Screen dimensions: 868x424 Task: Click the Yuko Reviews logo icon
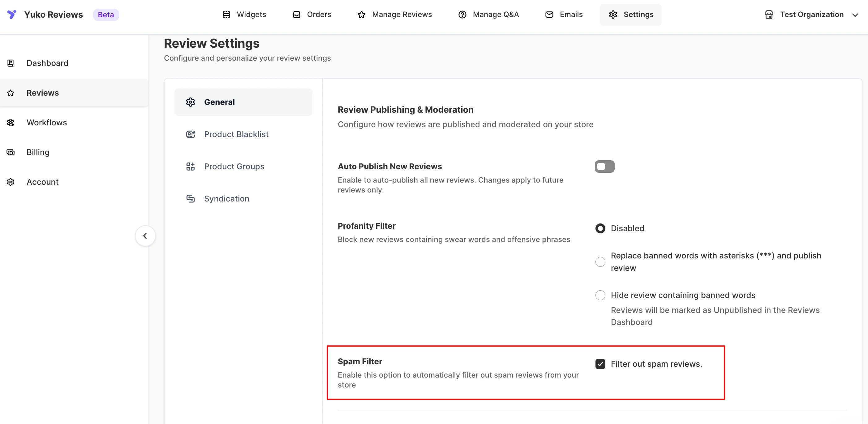click(x=12, y=15)
